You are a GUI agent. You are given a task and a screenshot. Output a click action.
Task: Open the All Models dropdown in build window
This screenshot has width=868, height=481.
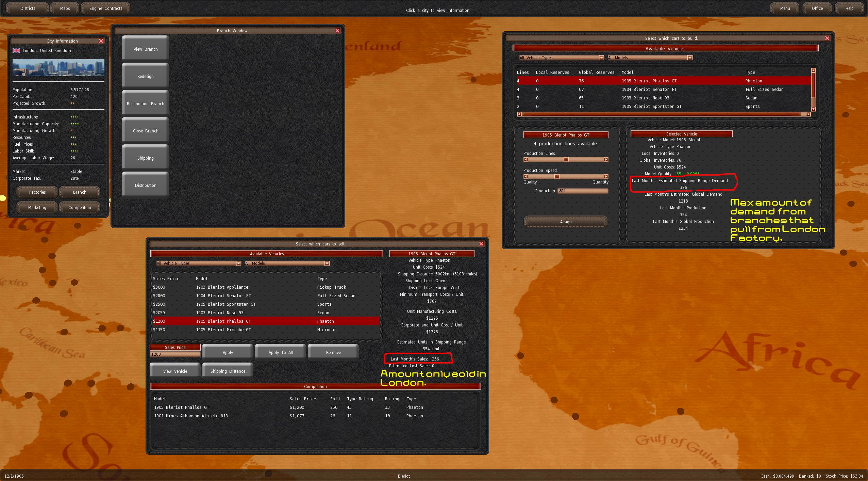point(690,58)
